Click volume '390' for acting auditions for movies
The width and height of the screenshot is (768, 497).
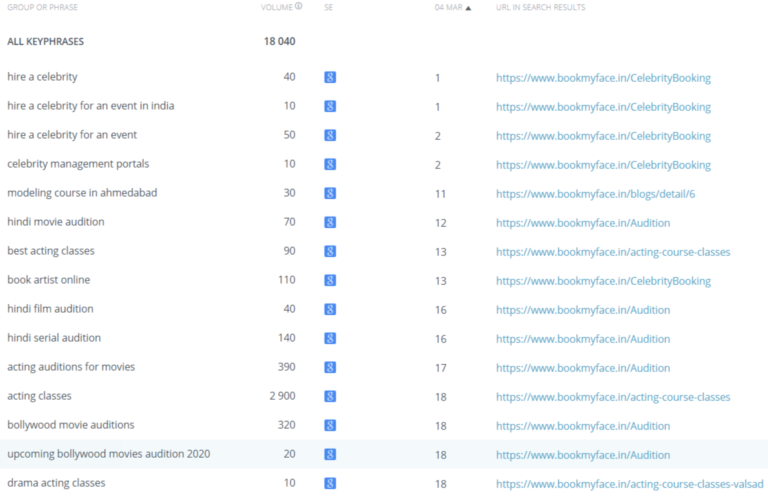click(x=287, y=367)
